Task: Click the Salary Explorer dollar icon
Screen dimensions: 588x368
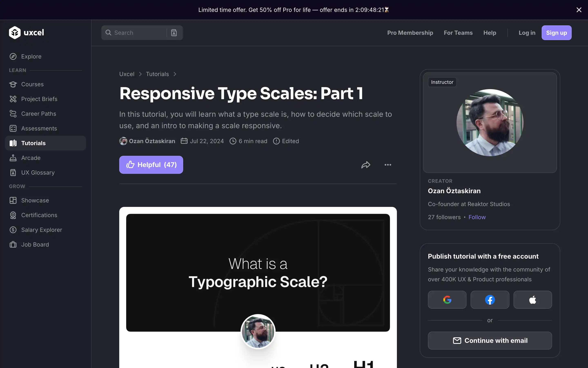Action: point(13,230)
